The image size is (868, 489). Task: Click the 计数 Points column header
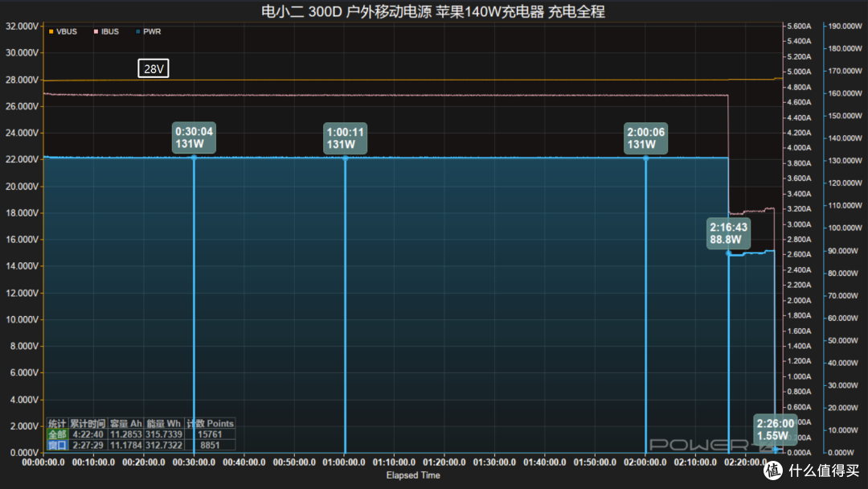210,423
